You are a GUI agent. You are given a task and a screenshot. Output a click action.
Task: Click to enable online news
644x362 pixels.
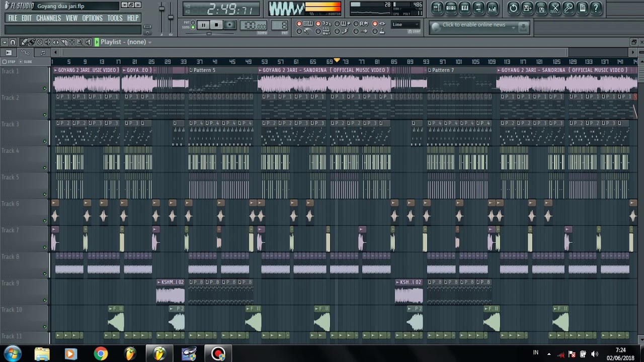pos(474,25)
